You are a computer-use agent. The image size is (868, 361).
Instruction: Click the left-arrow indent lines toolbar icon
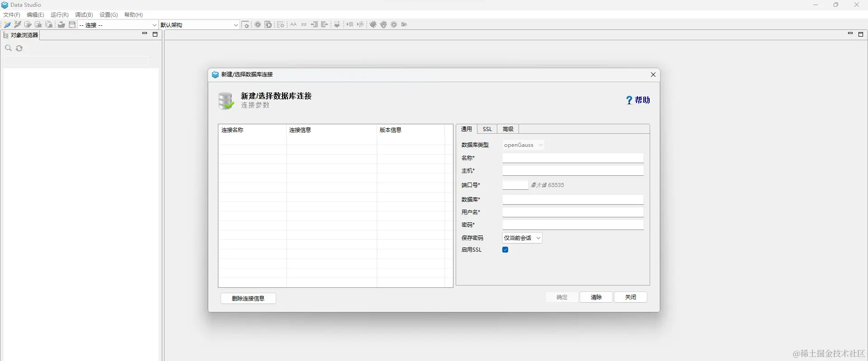click(314, 25)
